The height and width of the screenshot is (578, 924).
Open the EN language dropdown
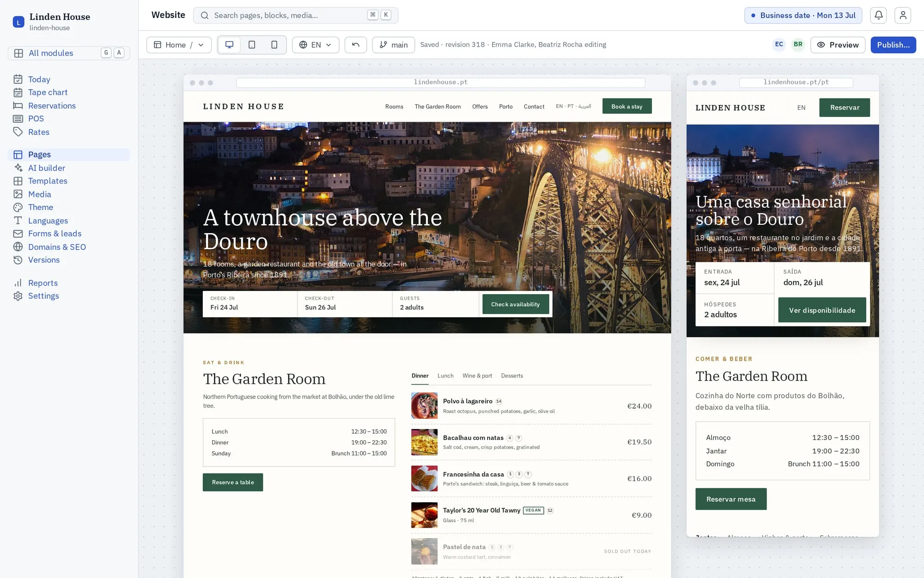[316, 45]
